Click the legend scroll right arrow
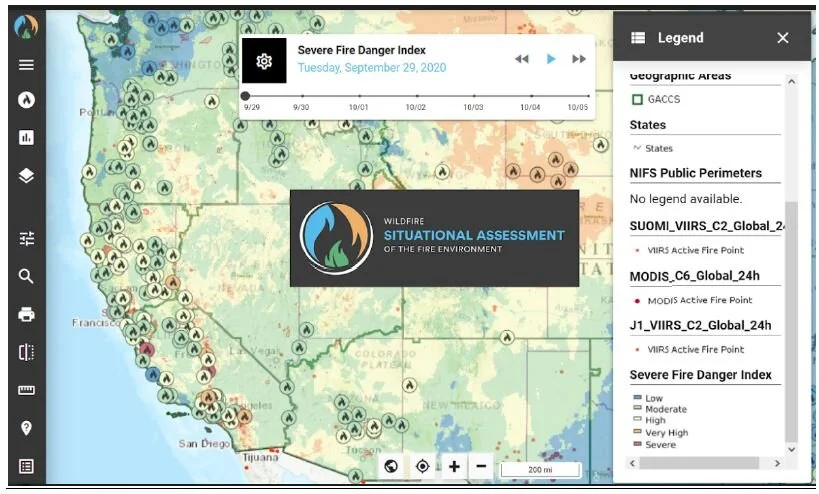Screen dimensions: 819x494 coord(777,463)
